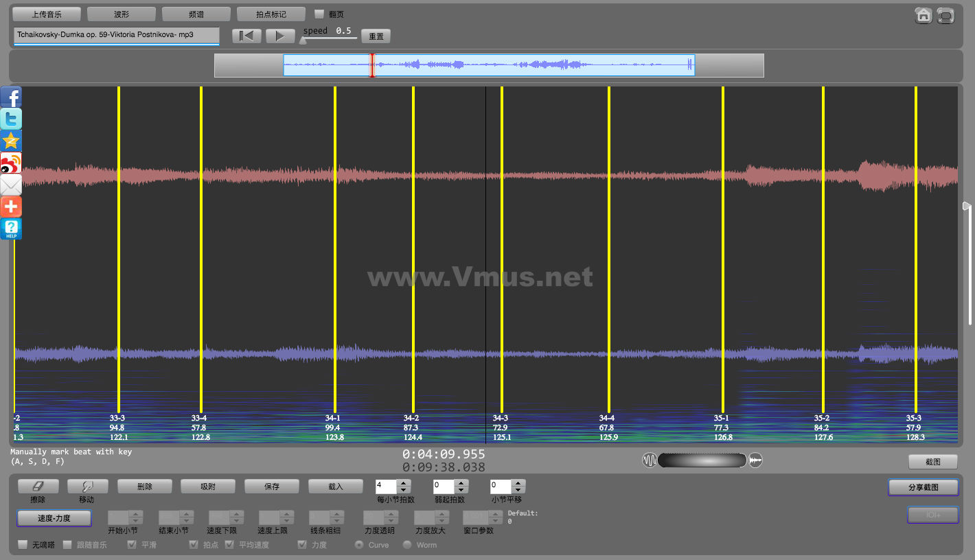Select the eraser (擦除) tool button

(x=38, y=487)
